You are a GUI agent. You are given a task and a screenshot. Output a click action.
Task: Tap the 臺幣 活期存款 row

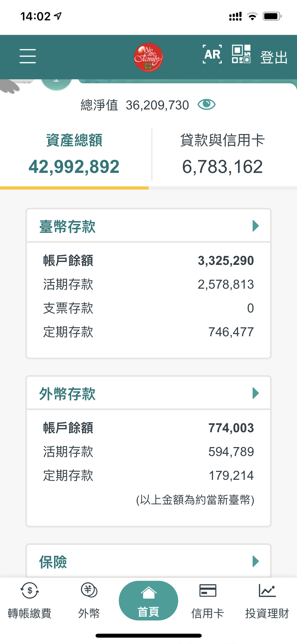[148, 284]
